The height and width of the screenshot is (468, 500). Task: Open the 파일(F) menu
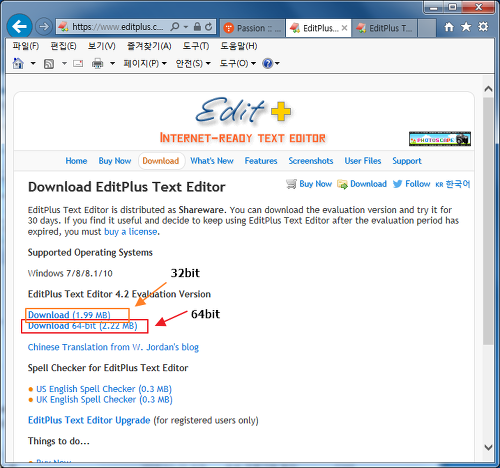(26, 46)
